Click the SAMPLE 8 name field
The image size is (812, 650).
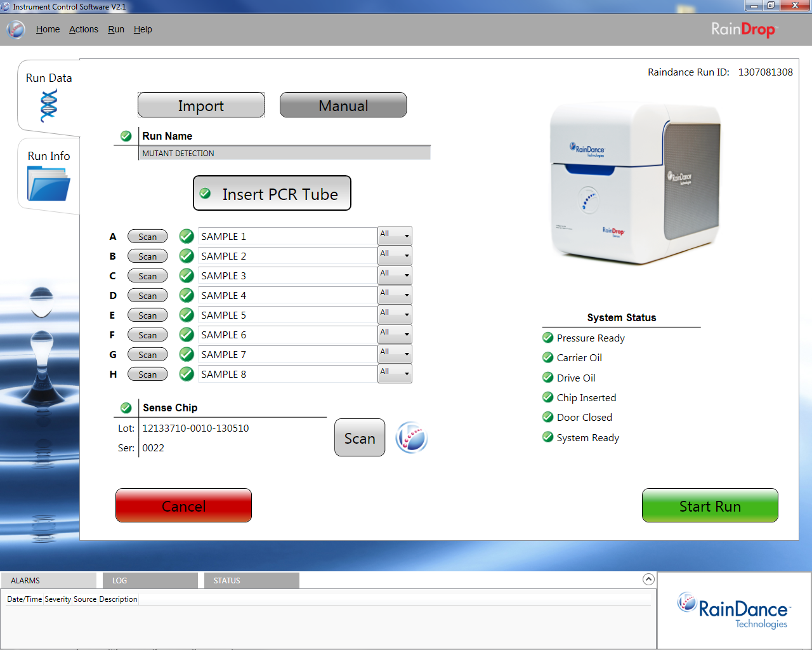(x=287, y=374)
